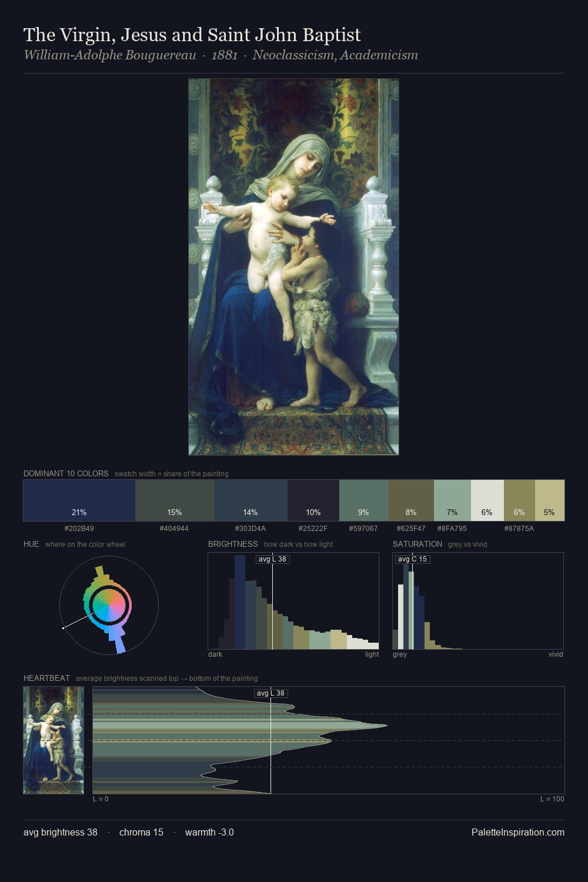Click the artist name William-Adolphe Bouguereau
588x882 pixels.
(x=110, y=55)
